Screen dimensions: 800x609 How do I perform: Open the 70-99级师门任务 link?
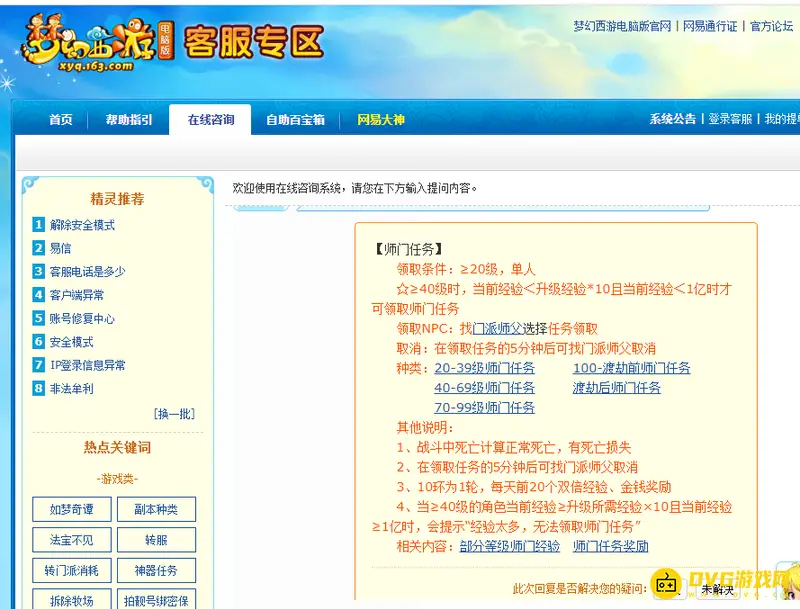click(x=484, y=408)
